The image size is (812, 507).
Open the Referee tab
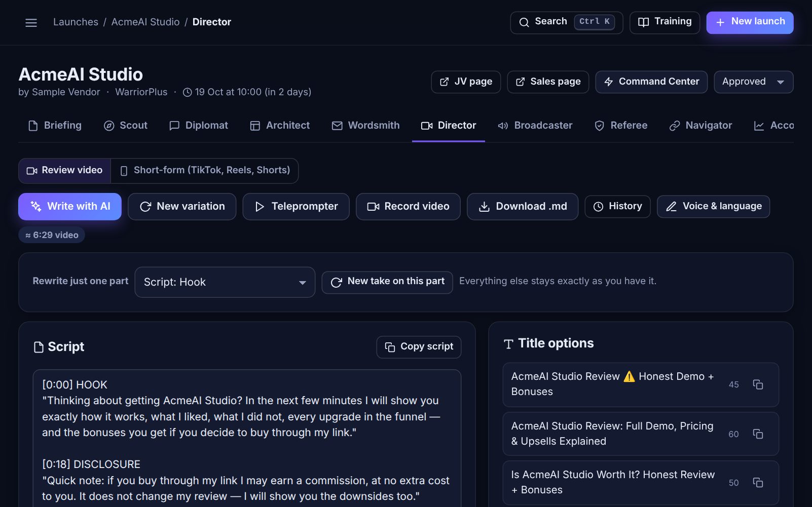pyautogui.click(x=621, y=126)
